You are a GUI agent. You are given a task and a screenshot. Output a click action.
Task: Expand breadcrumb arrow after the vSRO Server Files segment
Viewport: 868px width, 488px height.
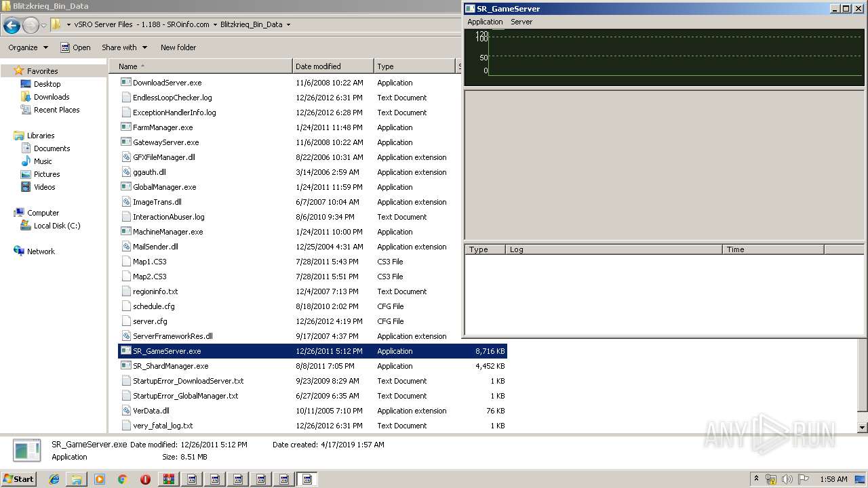click(215, 24)
